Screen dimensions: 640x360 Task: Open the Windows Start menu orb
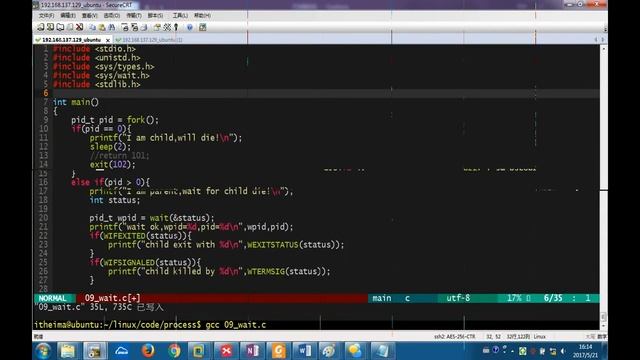click(x=43, y=351)
